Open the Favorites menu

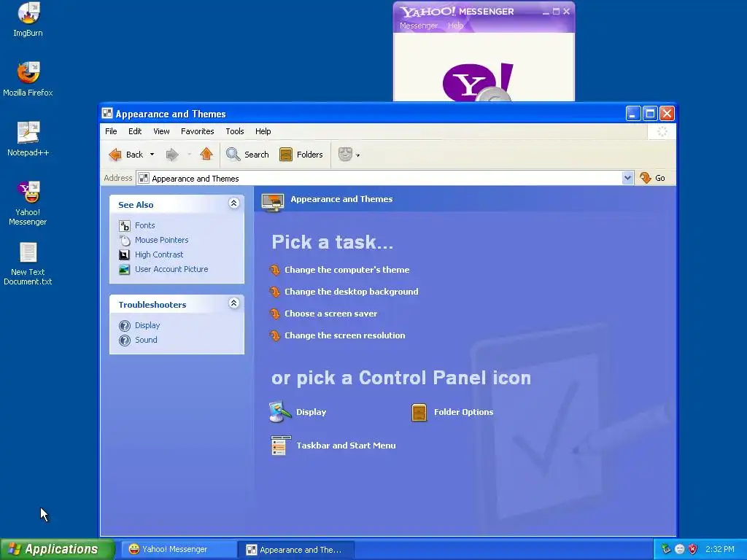pyautogui.click(x=197, y=131)
